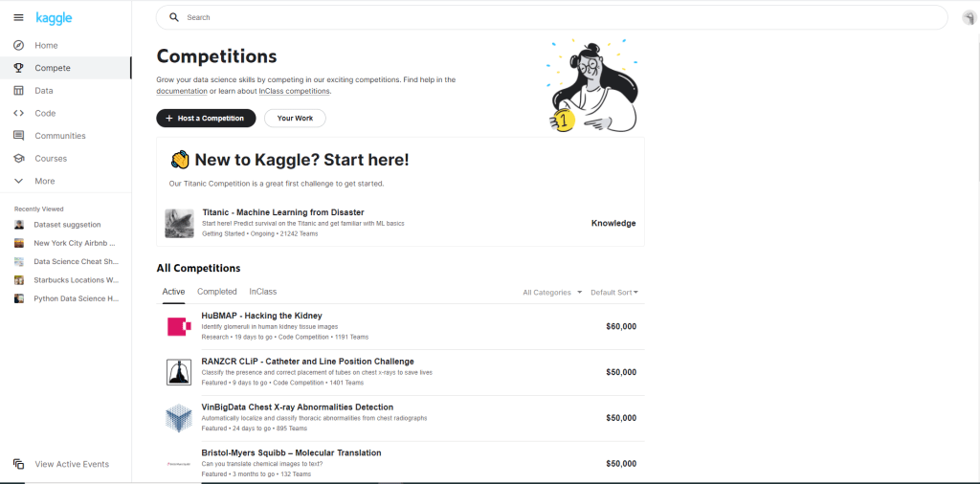Image resolution: width=980 pixels, height=484 pixels.
Task: Open Bristol-Myers Squibb Molecular Translation title
Action: pyautogui.click(x=291, y=452)
